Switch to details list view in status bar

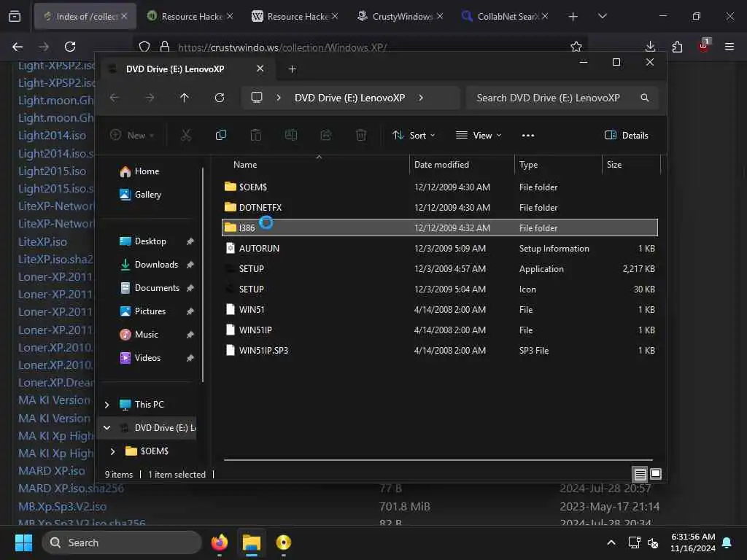click(640, 474)
